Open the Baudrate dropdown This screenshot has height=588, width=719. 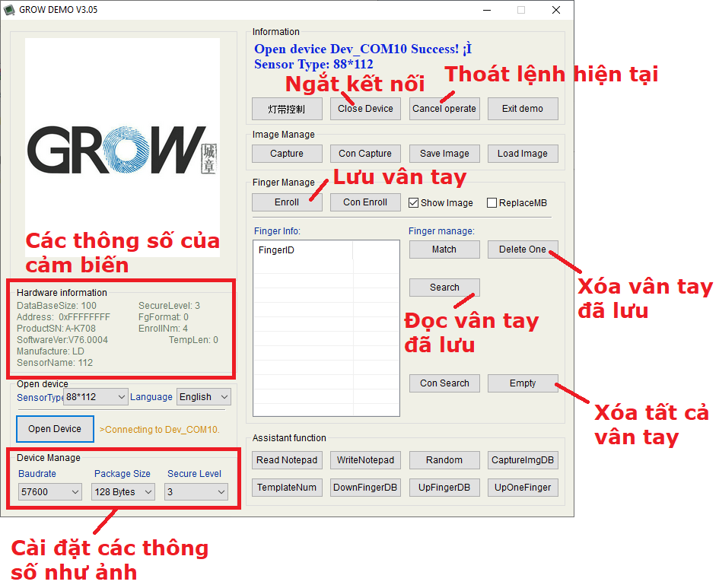(49, 492)
